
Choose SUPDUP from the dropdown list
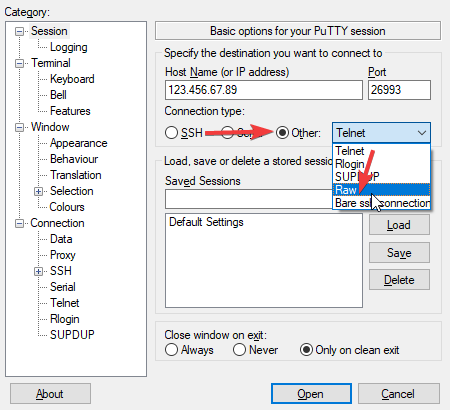381,176
